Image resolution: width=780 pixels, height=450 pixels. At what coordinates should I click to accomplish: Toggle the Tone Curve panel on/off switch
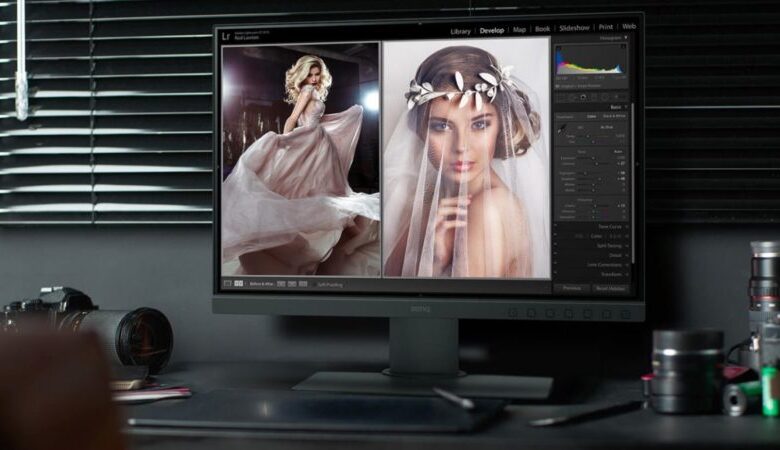coord(556,227)
